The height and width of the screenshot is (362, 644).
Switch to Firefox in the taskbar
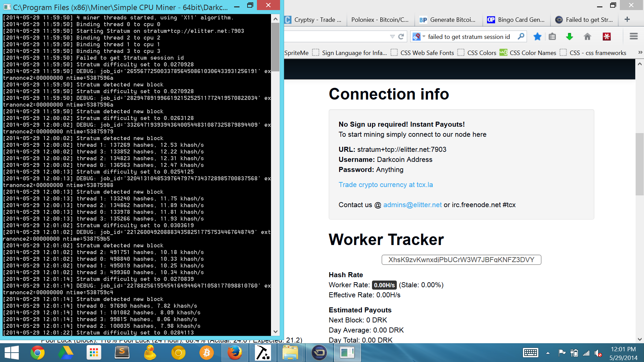(234, 353)
